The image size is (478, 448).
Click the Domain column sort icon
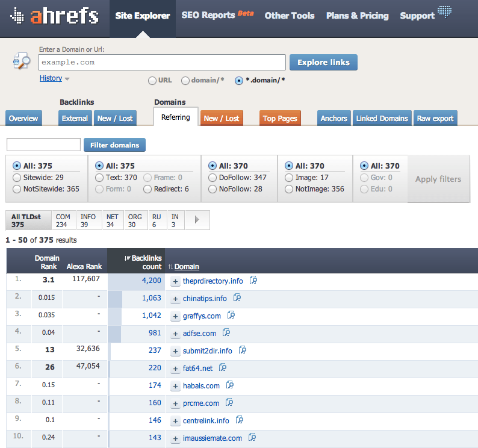click(170, 267)
